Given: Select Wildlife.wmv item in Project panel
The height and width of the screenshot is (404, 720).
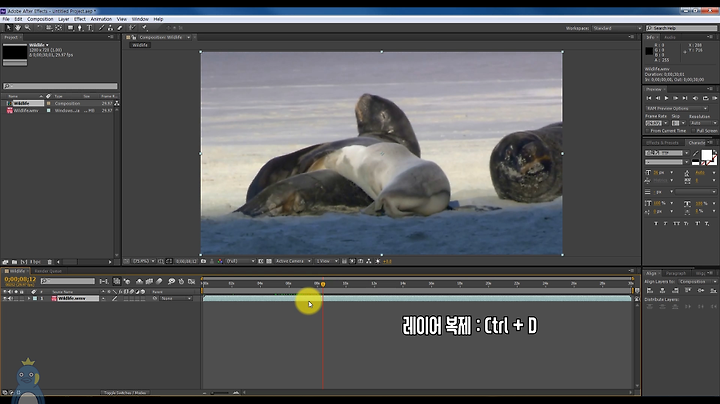Looking at the screenshot, I should 26,111.
